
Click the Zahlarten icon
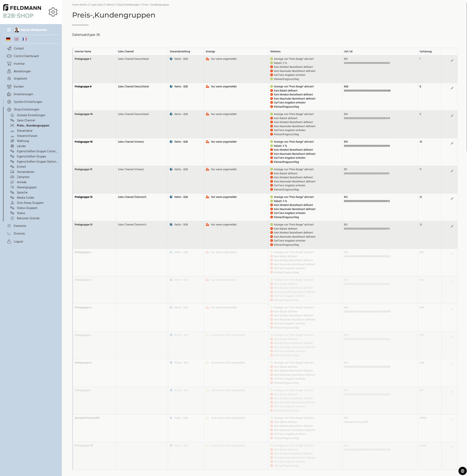(x=12, y=177)
